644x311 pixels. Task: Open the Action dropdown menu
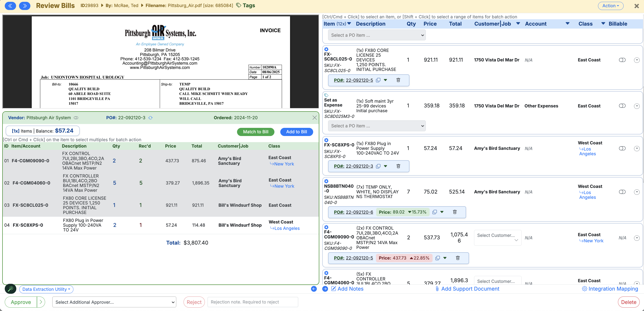(x=610, y=6)
